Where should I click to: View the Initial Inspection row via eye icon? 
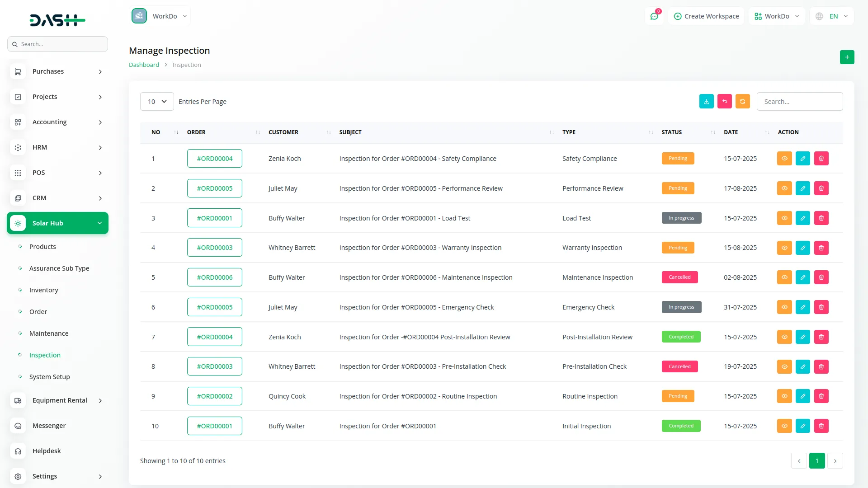784,426
